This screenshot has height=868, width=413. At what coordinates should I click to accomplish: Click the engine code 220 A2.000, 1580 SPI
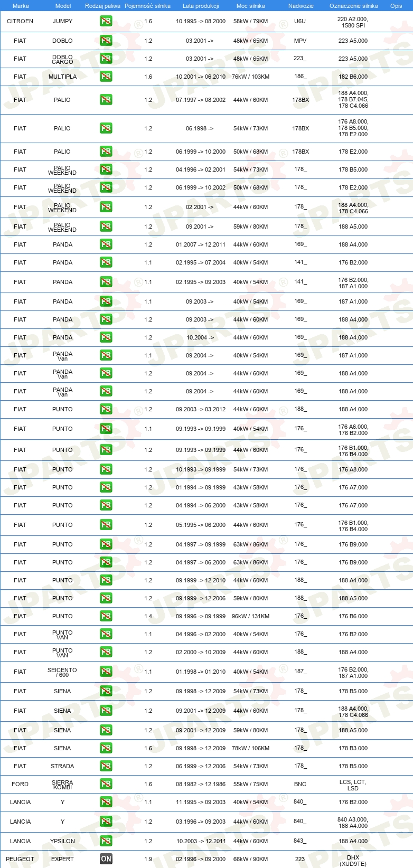pyautogui.click(x=353, y=22)
